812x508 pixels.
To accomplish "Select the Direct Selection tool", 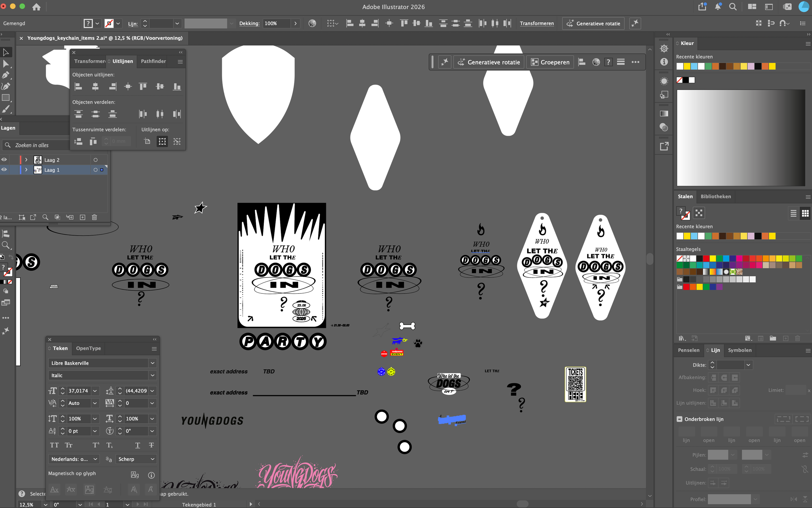I will pyautogui.click(x=6, y=64).
